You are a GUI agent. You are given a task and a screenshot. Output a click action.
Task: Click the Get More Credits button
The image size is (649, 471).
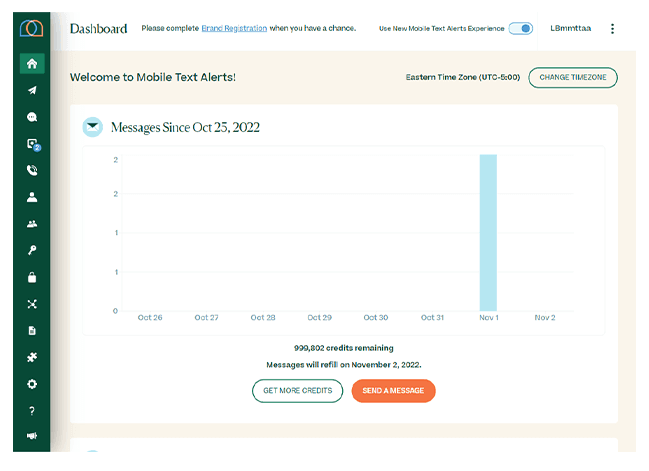point(297,391)
